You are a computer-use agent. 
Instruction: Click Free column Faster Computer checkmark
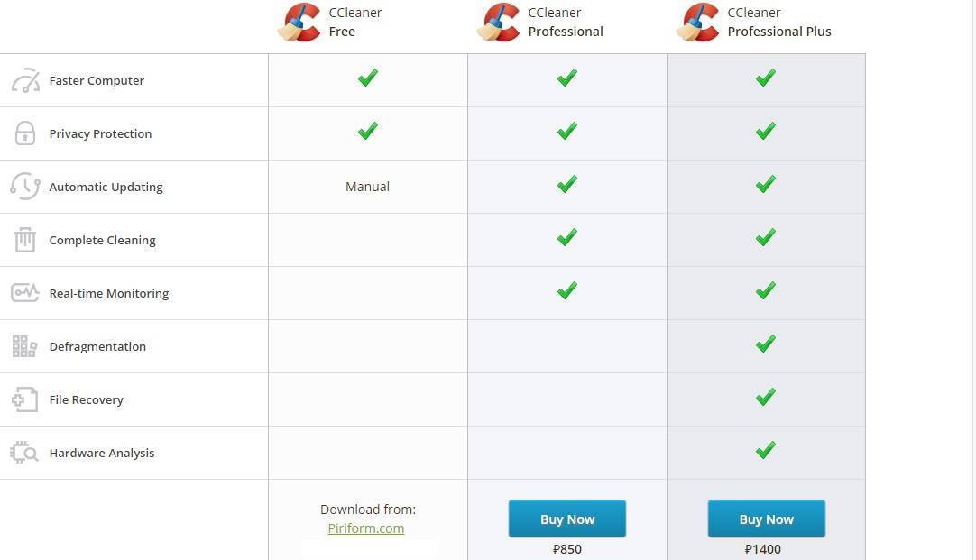click(x=368, y=78)
